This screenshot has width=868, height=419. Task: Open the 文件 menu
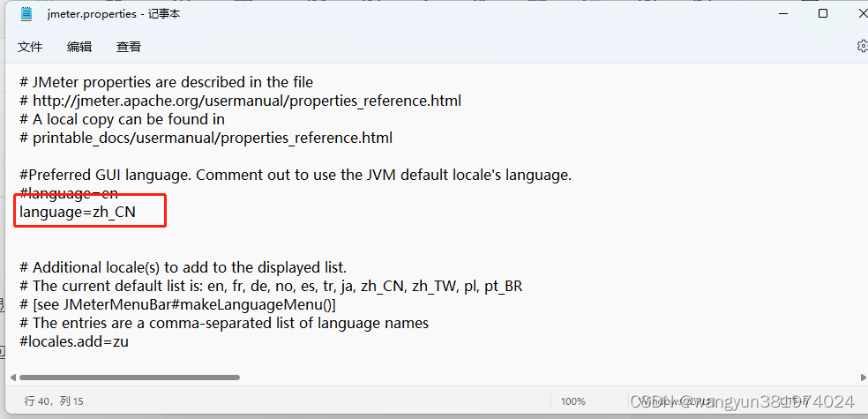(x=30, y=47)
